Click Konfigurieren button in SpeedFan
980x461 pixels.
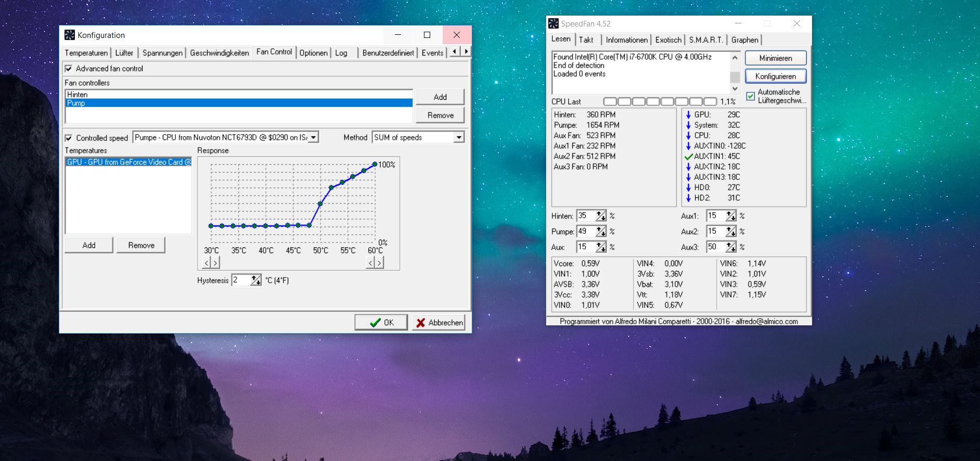pos(776,76)
